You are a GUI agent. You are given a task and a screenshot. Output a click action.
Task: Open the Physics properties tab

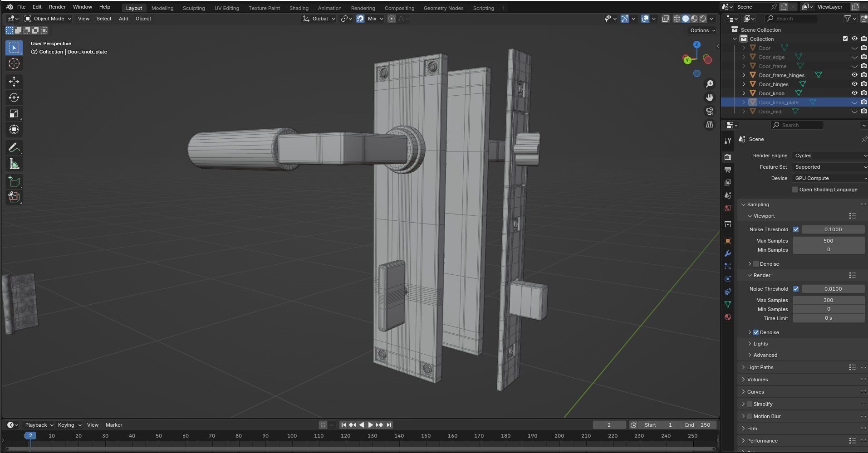click(x=728, y=279)
